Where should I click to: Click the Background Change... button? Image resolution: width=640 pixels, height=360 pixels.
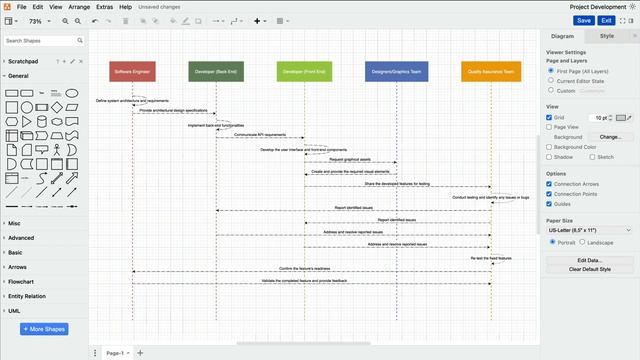tap(610, 137)
